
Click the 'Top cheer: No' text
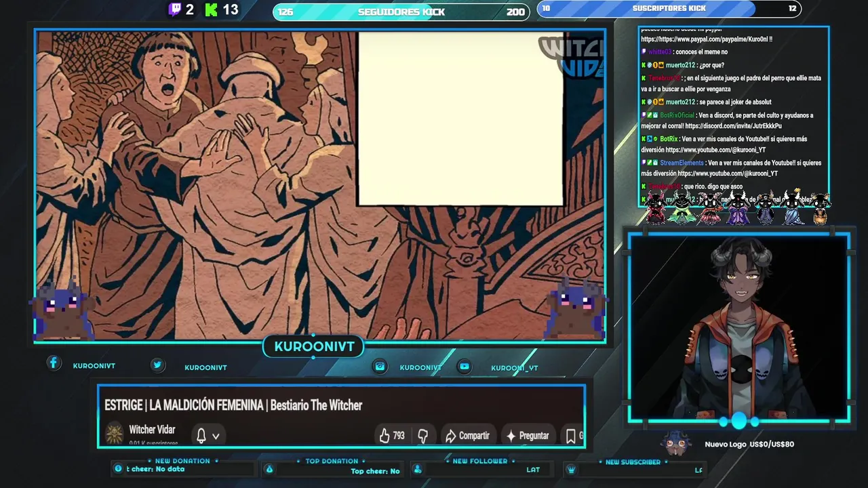pyautogui.click(x=375, y=471)
